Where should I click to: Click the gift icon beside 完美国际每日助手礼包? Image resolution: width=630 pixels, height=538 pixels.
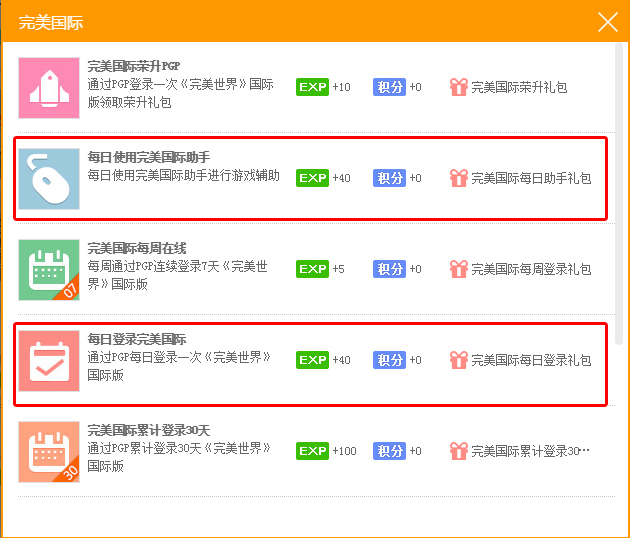tap(459, 178)
